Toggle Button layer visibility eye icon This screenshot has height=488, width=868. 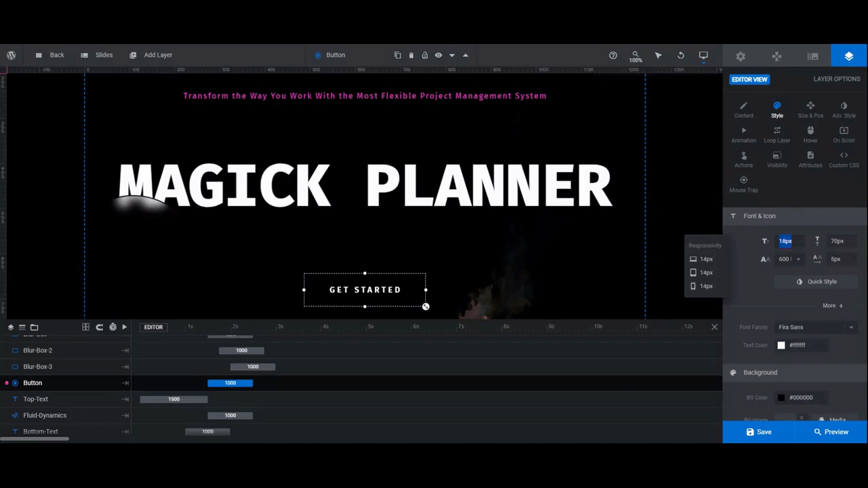(x=438, y=56)
